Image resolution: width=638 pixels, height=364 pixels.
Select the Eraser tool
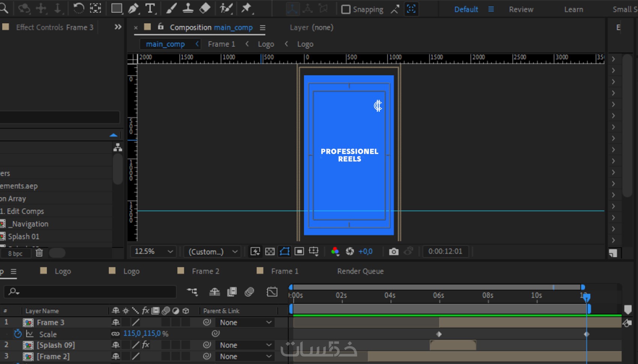[x=205, y=8]
